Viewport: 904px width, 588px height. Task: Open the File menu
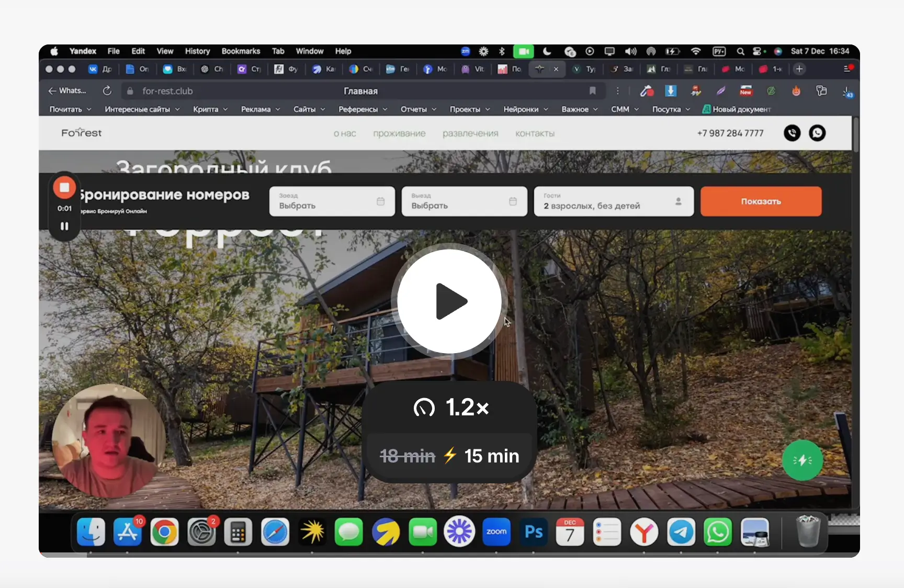(114, 51)
